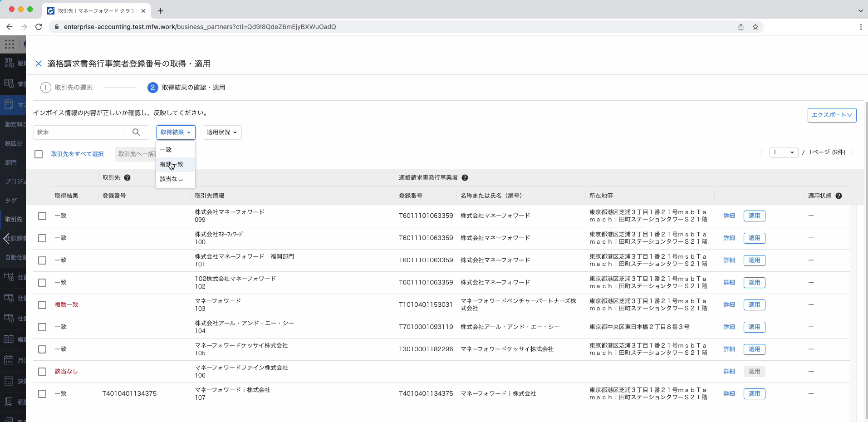Open help icon next to 取引先 header
Image resolution: width=868 pixels, height=422 pixels.
point(128,178)
